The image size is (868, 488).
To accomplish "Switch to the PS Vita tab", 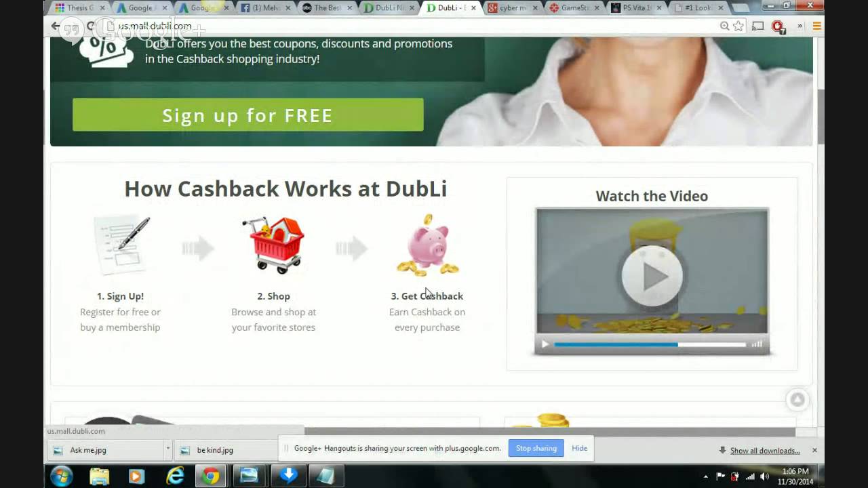I will point(636,8).
